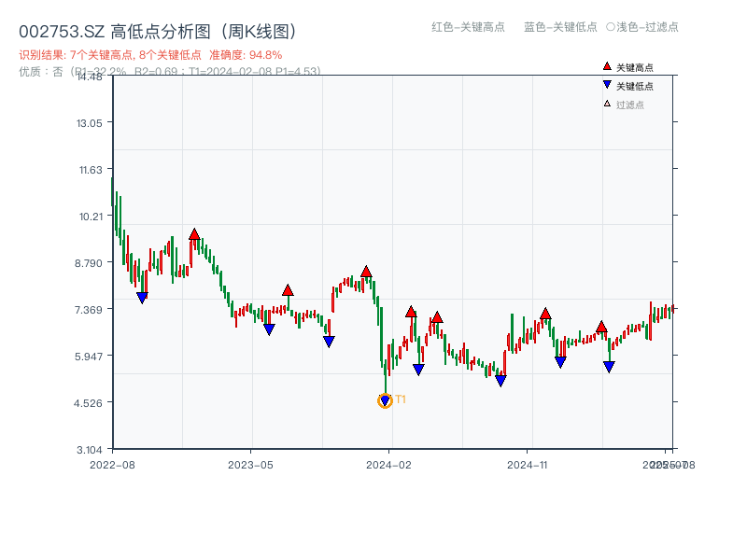Select the rightmost red key-high triangle marker

coord(601,327)
